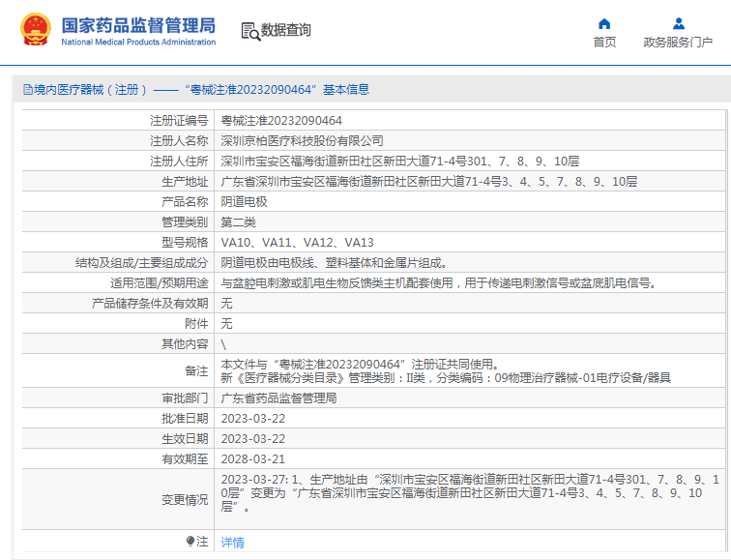731x560 pixels.
Task: Click 型号规格 label
Action: 185,243
